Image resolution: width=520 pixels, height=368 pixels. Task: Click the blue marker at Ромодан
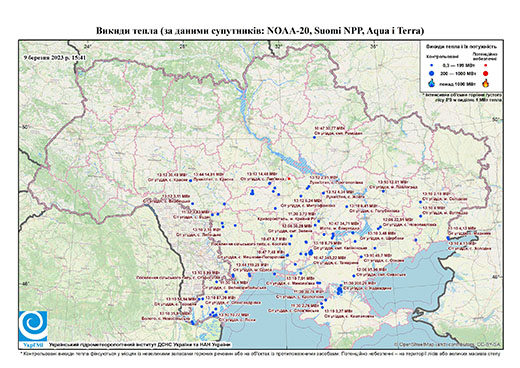point(314,137)
